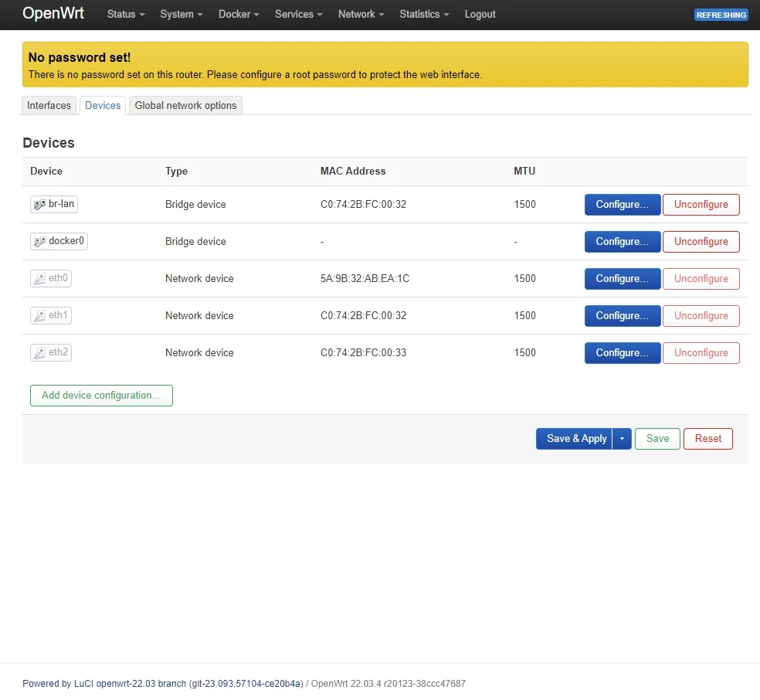Click Add device configuration button

101,396
